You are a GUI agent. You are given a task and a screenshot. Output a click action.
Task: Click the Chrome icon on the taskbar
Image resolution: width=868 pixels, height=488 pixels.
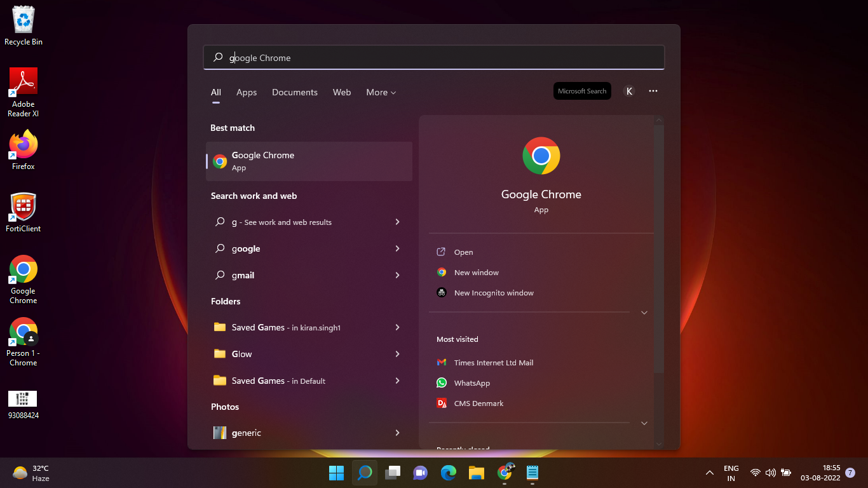point(505,473)
